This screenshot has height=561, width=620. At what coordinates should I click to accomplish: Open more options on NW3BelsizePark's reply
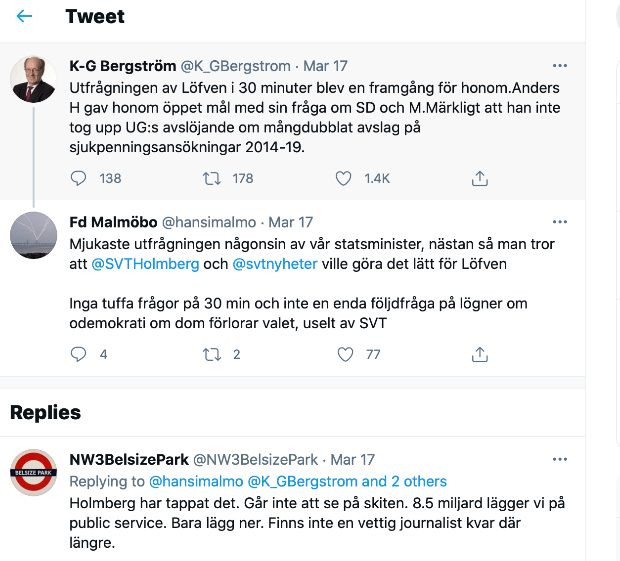tap(561, 460)
